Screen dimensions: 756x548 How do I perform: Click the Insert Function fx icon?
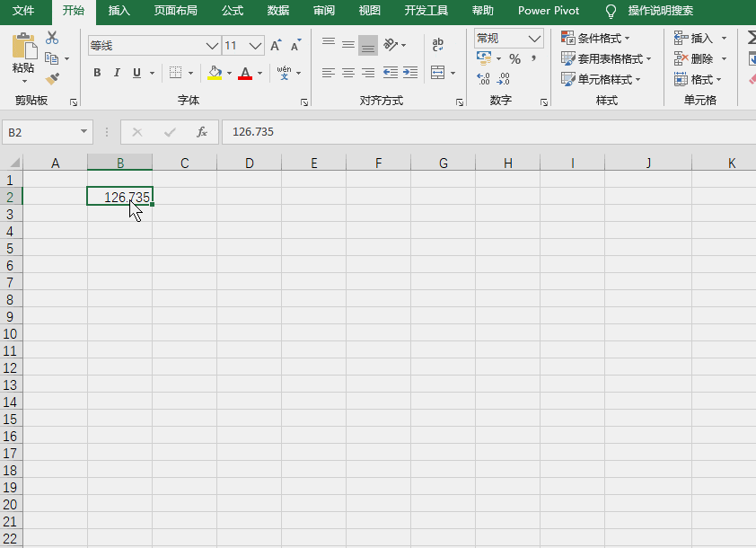coord(201,132)
